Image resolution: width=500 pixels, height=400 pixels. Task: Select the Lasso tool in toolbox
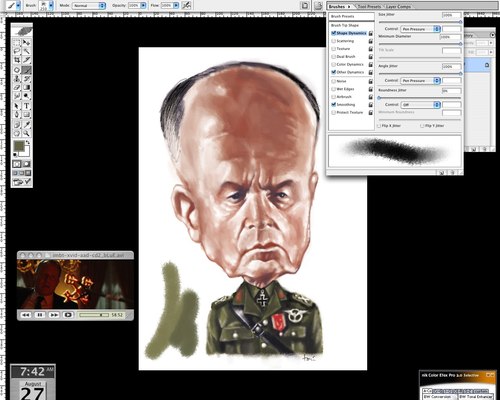click(x=17, y=51)
